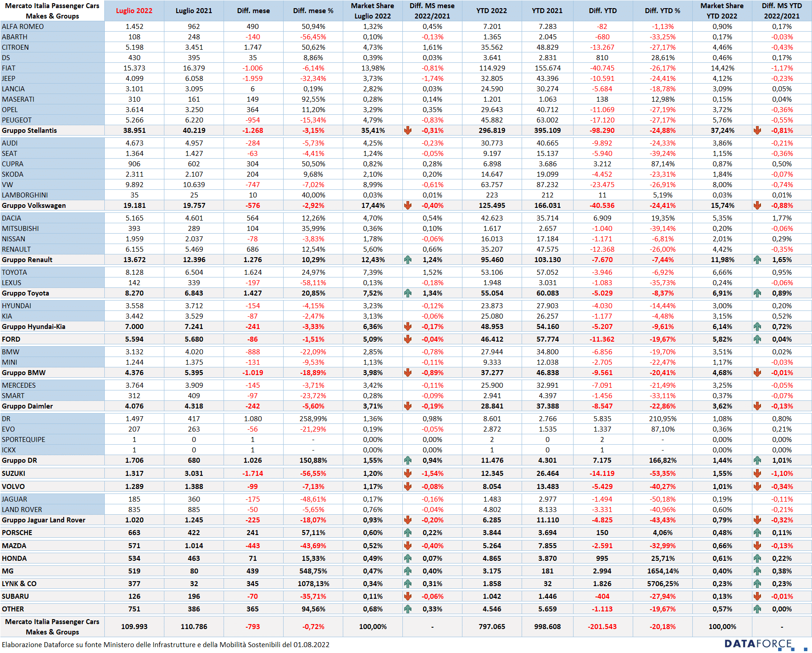Image resolution: width=812 pixels, height=653 pixels.
Task: Click the green up arrow in LYNK & CO monthly share
Action: tap(408, 584)
